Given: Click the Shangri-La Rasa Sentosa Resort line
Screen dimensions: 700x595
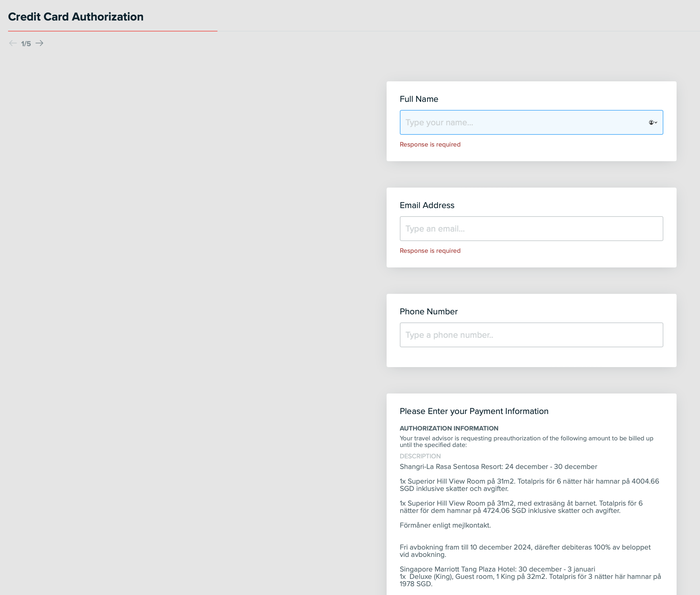Looking at the screenshot, I should click(498, 466).
